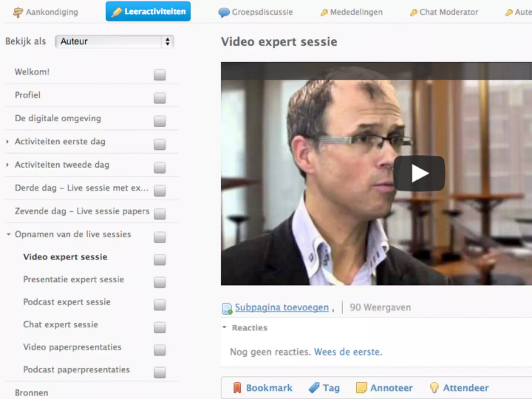Open the Bekijk als Auteur dropdown
The width and height of the screenshot is (532, 399).
tap(115, 42)
